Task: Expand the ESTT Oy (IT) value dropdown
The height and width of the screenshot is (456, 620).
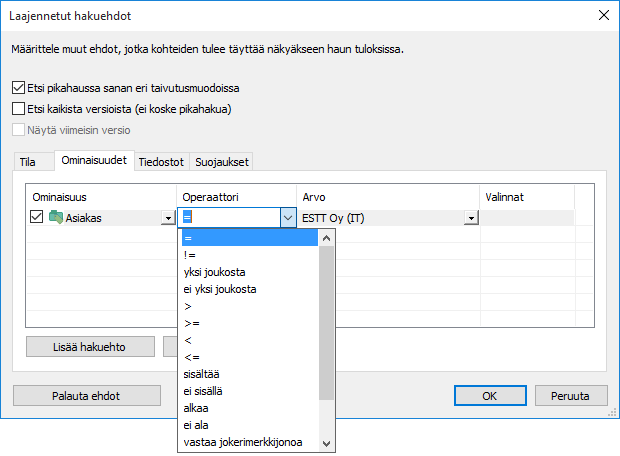Action: (x=469, y=219)
